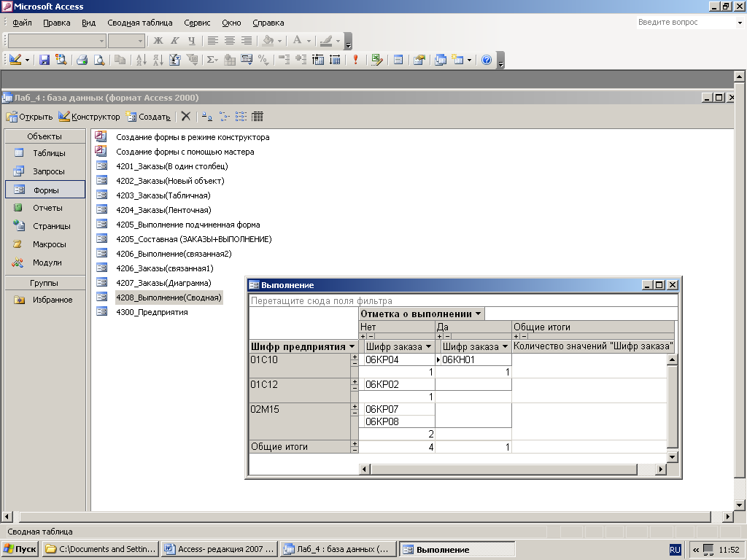Click the Collapse field toolbar icon
The width and height of the screenshot is (747, 560).
[x=285, y=60]
